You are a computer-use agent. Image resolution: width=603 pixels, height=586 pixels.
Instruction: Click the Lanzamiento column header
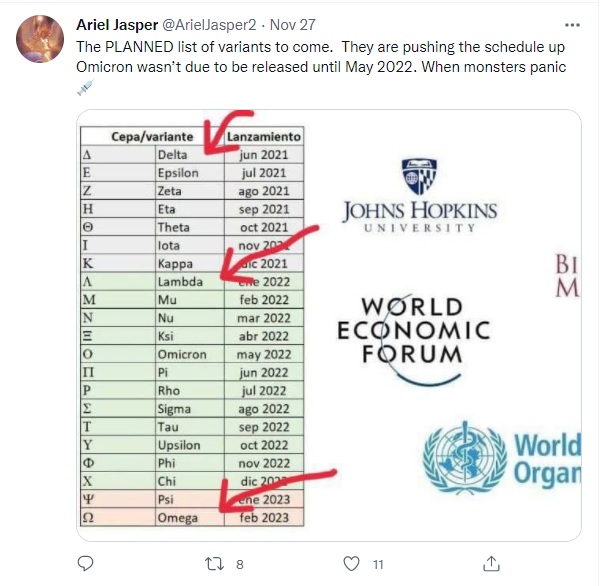tap(264, 137)
